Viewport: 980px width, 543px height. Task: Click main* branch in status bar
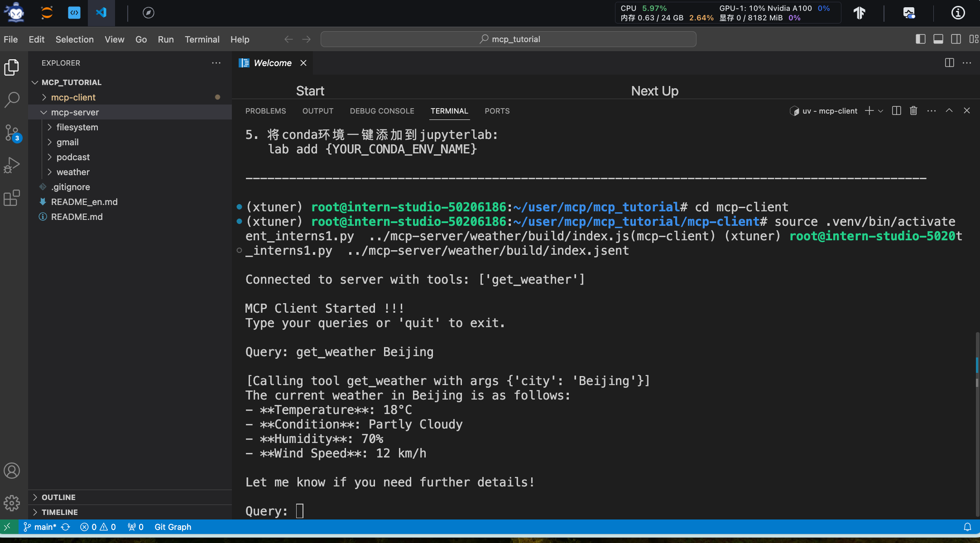tap(45, 527)
